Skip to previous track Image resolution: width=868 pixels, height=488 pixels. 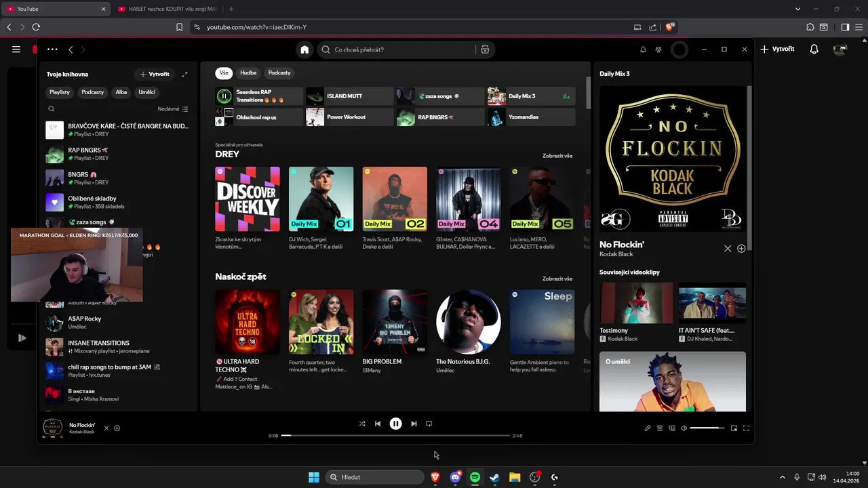pyautogui.click(x=378, y=424)
